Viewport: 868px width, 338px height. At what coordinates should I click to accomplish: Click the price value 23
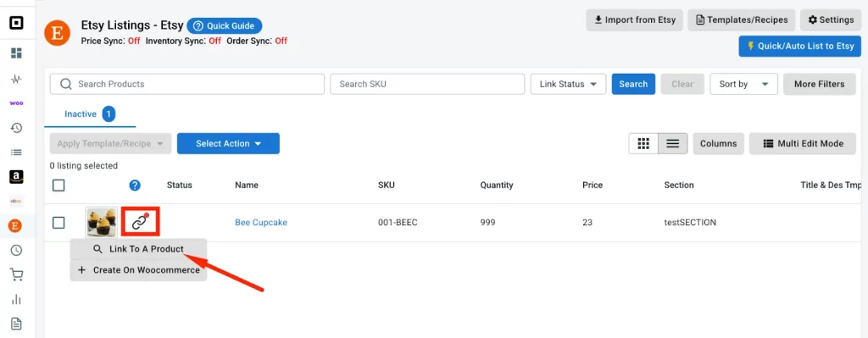(x=587, y=223)
